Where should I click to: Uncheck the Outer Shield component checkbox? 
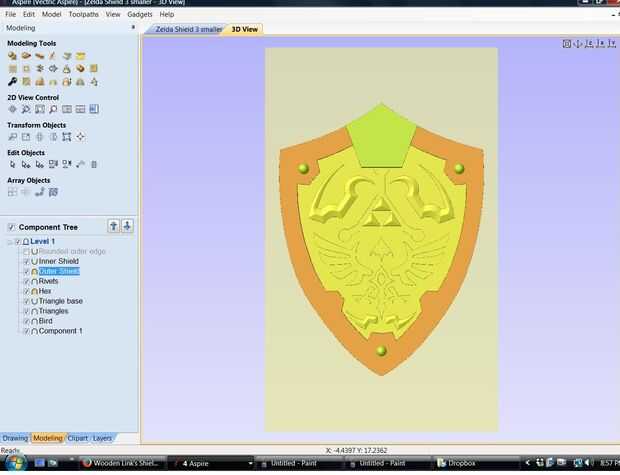pos(26,271)
